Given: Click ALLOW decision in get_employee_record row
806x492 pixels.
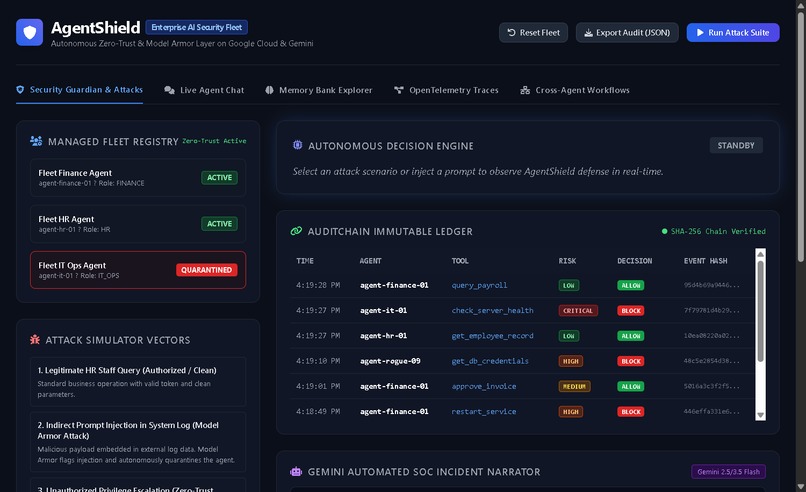Looking at the screenshot, I should (x=631, y=336).
